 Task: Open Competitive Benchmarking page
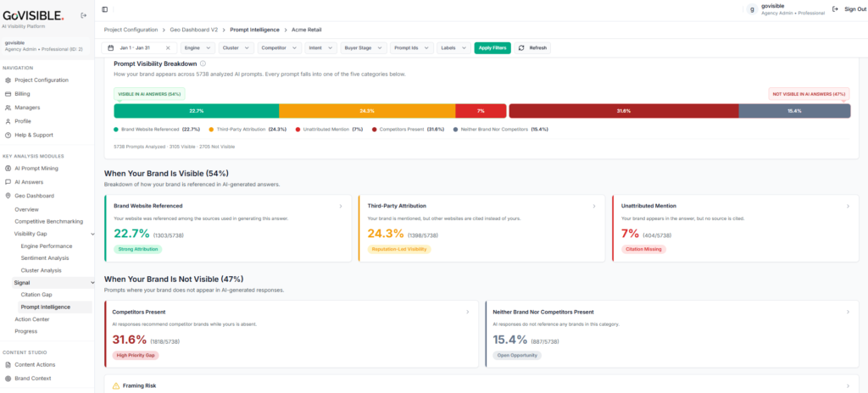coord(48,221)
